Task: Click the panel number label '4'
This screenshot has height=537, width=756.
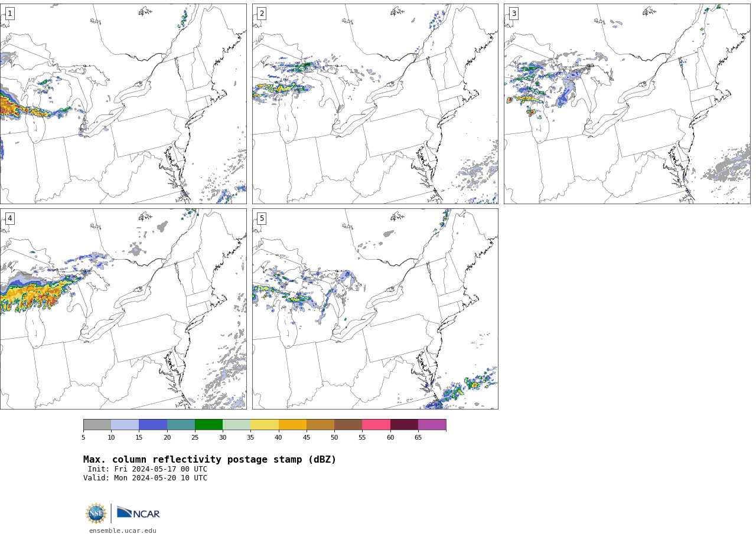Action: click(9, 218)
